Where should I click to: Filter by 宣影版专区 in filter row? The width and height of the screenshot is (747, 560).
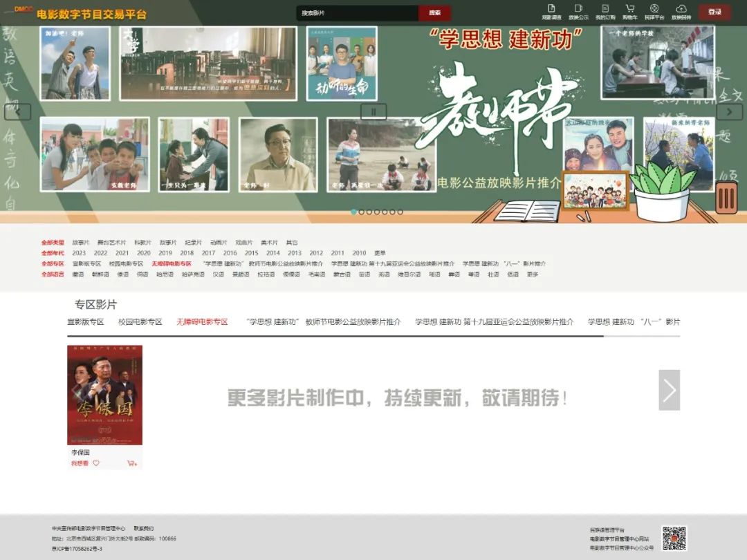pyautogui.click(x=86, y=263)
